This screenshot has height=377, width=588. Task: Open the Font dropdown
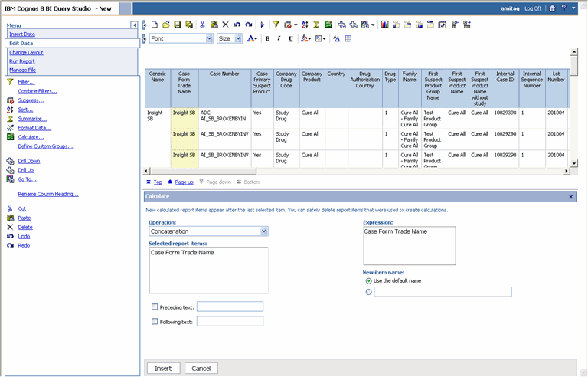click(x=209, y=38)
